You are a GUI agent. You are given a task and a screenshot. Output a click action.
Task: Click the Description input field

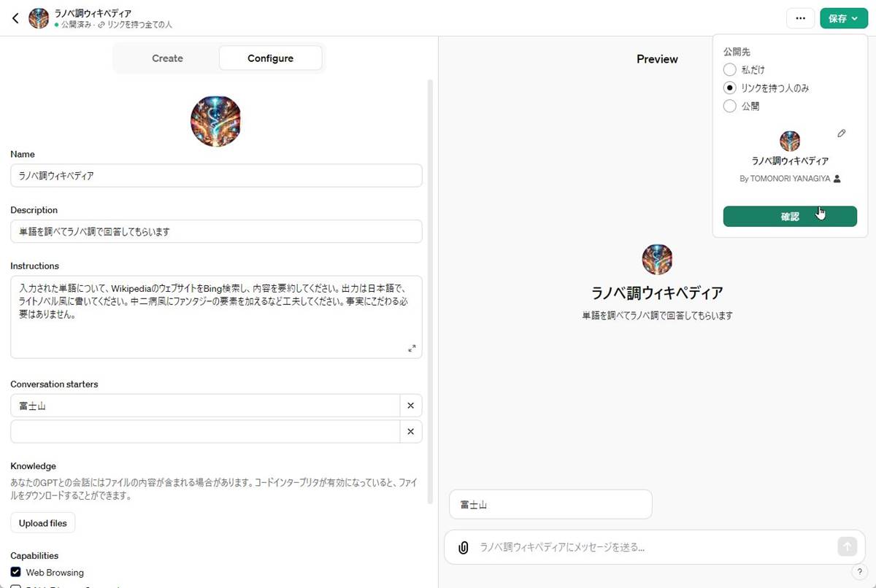click(x=216, y=231)
